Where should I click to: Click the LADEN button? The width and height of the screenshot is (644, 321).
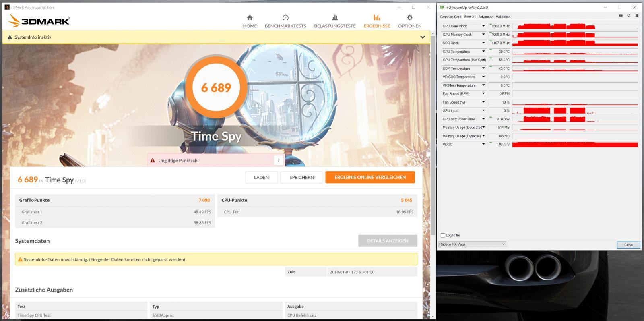261,177
